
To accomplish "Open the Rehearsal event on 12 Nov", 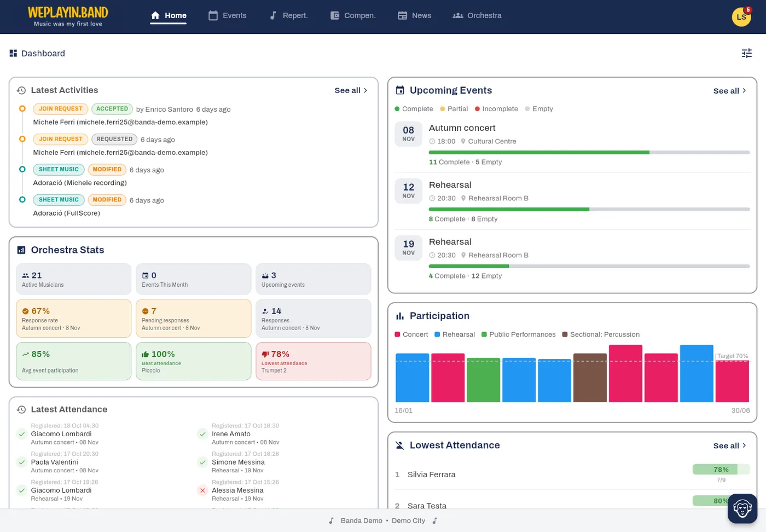I will point(450,185).
